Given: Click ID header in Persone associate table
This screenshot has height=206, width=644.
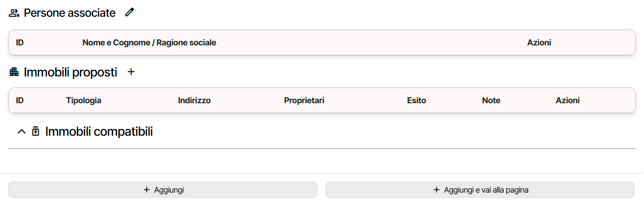Looking at the screenshot, I should tap(20, 43).
